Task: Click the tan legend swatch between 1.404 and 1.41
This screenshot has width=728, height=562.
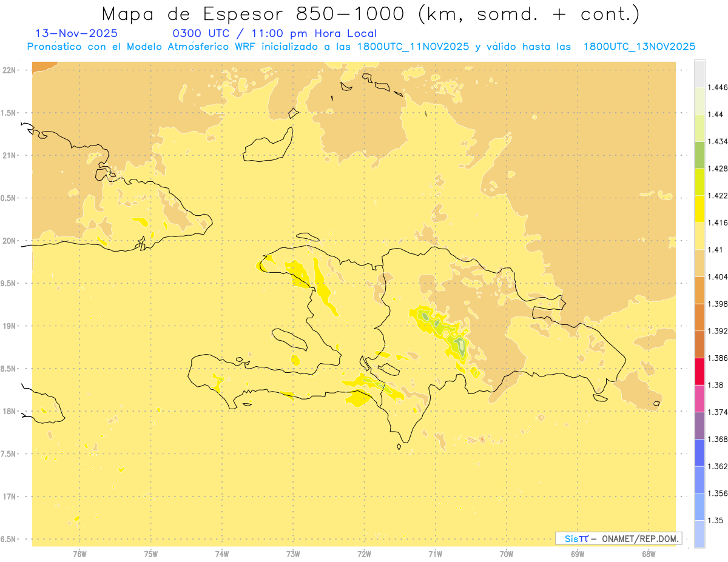Action: point(699,263)
